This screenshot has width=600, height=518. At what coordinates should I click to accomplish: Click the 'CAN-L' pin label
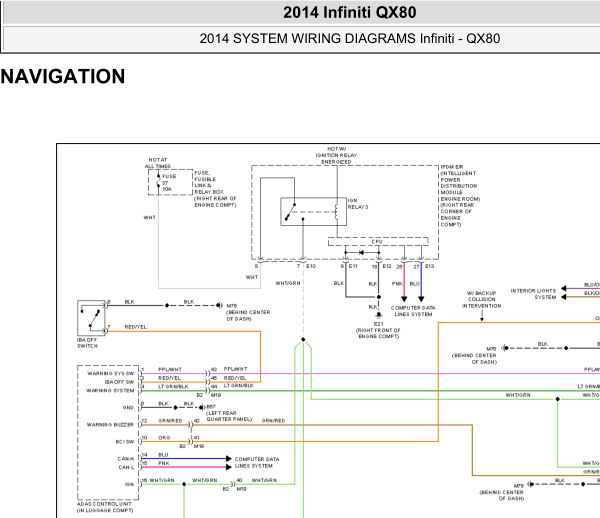click(x=126, y=467)
